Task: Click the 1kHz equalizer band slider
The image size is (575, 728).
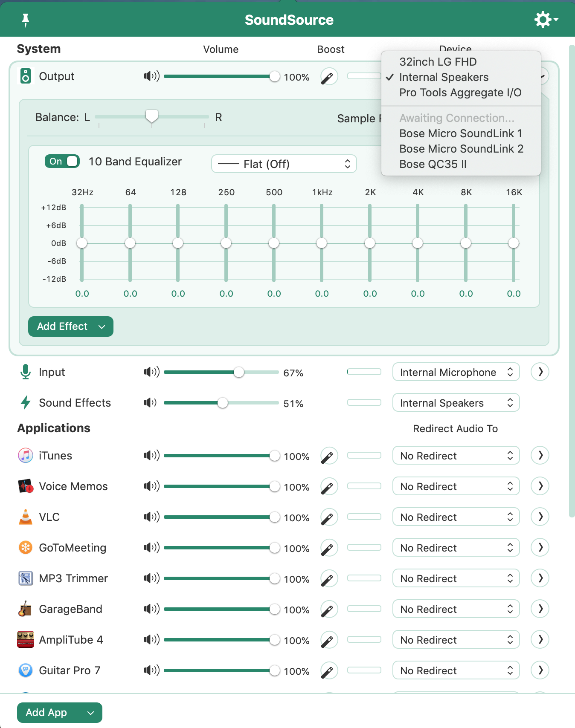Action: point(322,243)
